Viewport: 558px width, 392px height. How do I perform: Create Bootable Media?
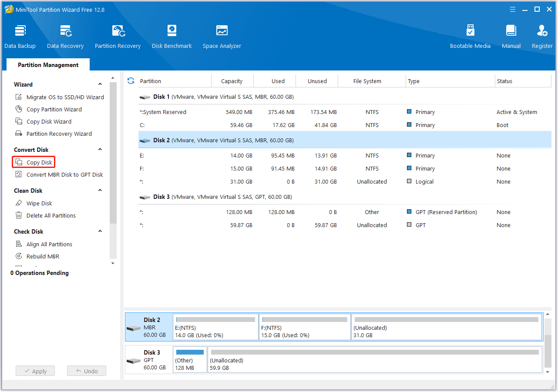tap(470, 37)
